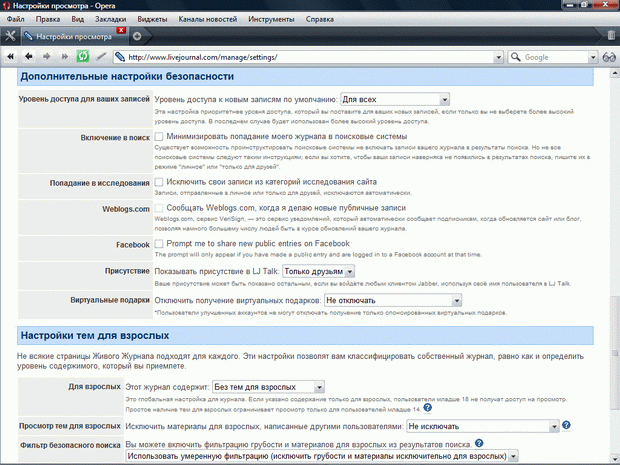The height and width of the screenshot is (465, 620).
Task: Open the Каналы новостей menu
Action: (x=208, y=19)
